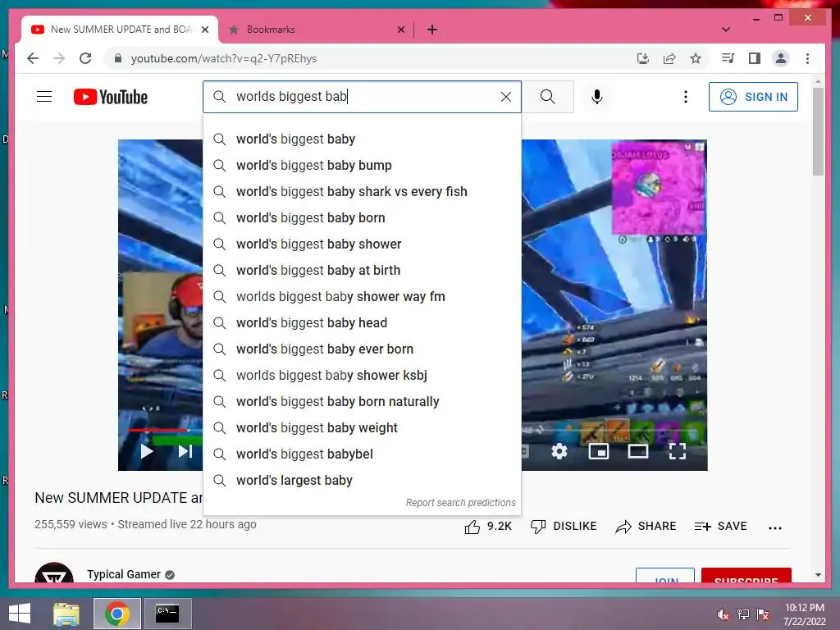
Task: Seek on the red video progress bar
Action: [x=158, y=430]
